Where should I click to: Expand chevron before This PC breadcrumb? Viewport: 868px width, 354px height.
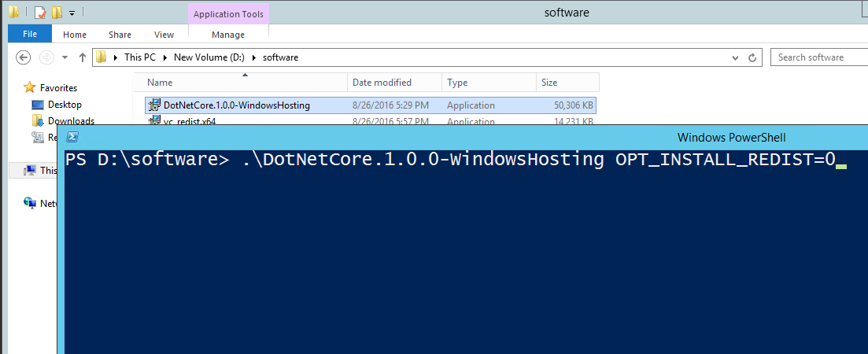(x=115, y=57)
